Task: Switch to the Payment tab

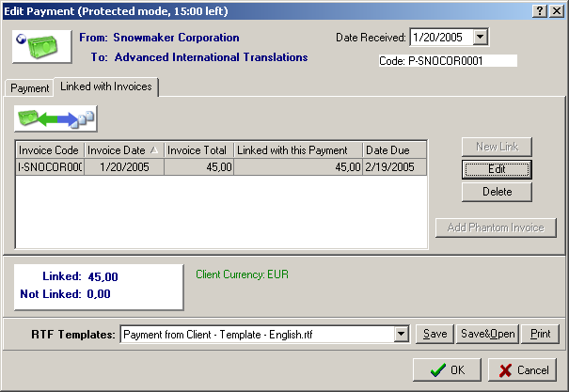Action: [29, 88]
